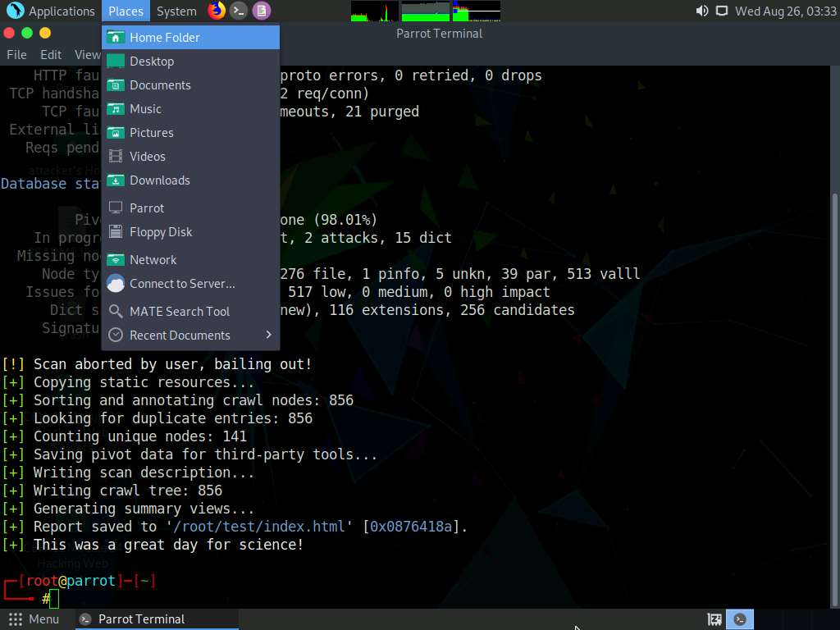Click 'This was a great day for science!'
This screenshot has width=840, height=630.
[x=169, y=545]
